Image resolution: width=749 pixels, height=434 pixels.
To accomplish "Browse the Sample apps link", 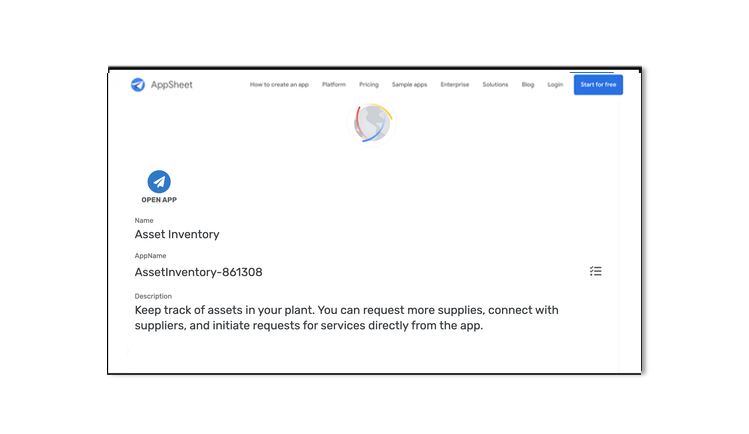I will 409,85.
